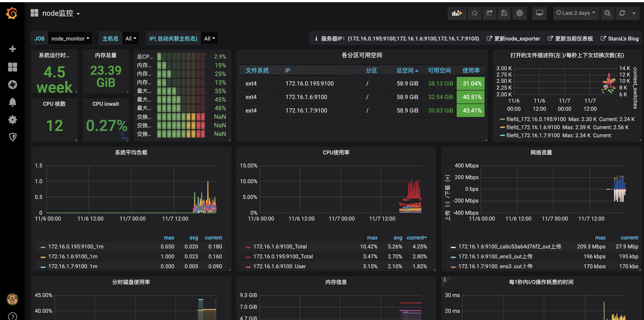
Task: Zoom out time range with magnifier icon
Action: click(x=607, y=13)
